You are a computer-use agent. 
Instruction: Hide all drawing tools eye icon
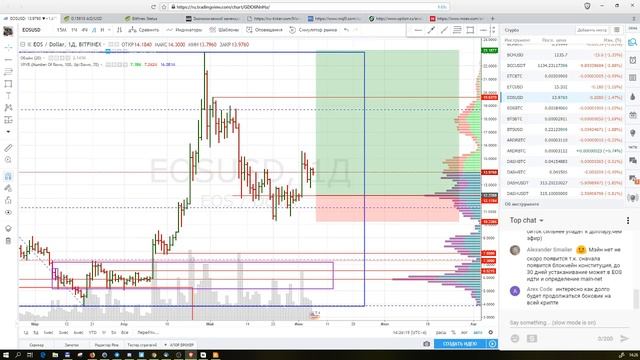[x=8, y=212]
